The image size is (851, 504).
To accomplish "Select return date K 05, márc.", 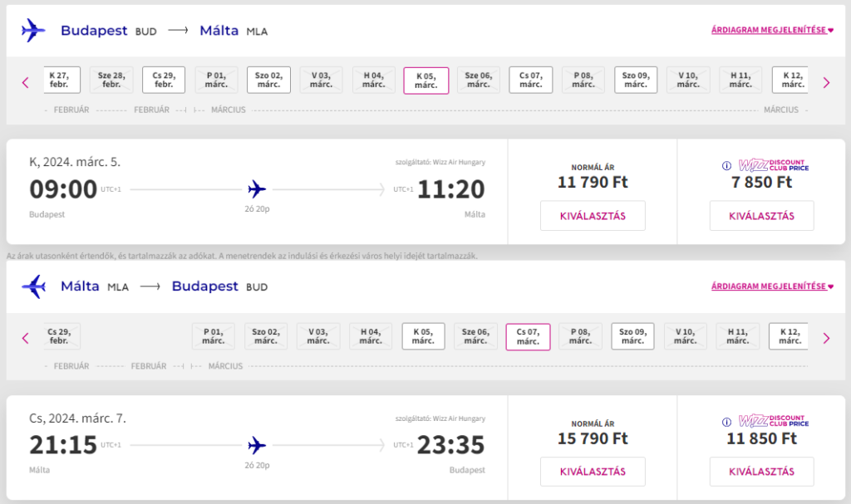I will (x=423, y=336).
